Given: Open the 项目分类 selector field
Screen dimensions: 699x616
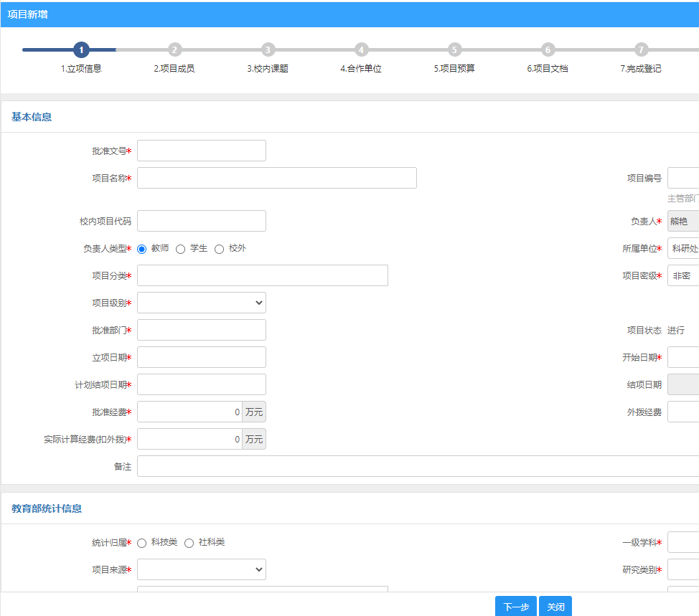Looking at the screenshot, I should point(263,275).
